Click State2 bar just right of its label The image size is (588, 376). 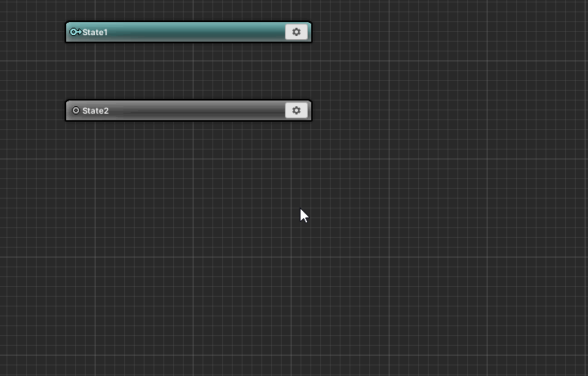coord(122,110)
